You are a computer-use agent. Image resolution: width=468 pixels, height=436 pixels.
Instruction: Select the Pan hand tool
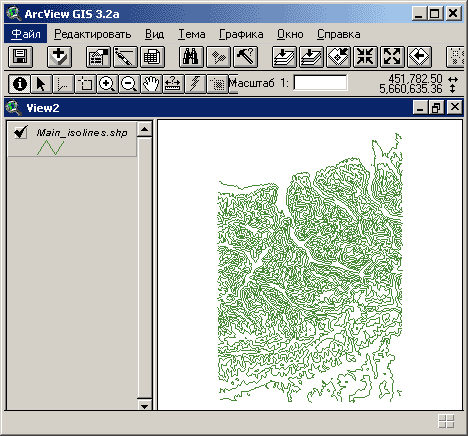pyautogui.click(x=151, y=84)
